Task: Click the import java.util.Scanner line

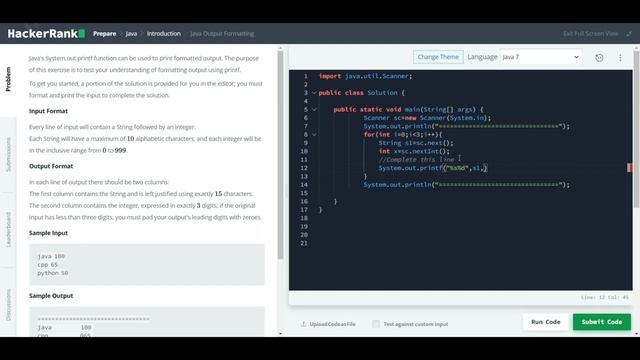Action: tap(365, 76)
